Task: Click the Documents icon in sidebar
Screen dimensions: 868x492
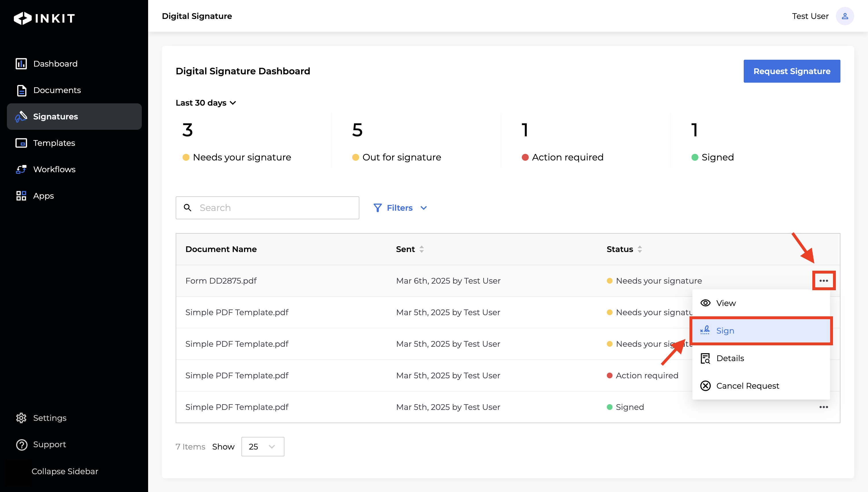Action: coord(21,90)
